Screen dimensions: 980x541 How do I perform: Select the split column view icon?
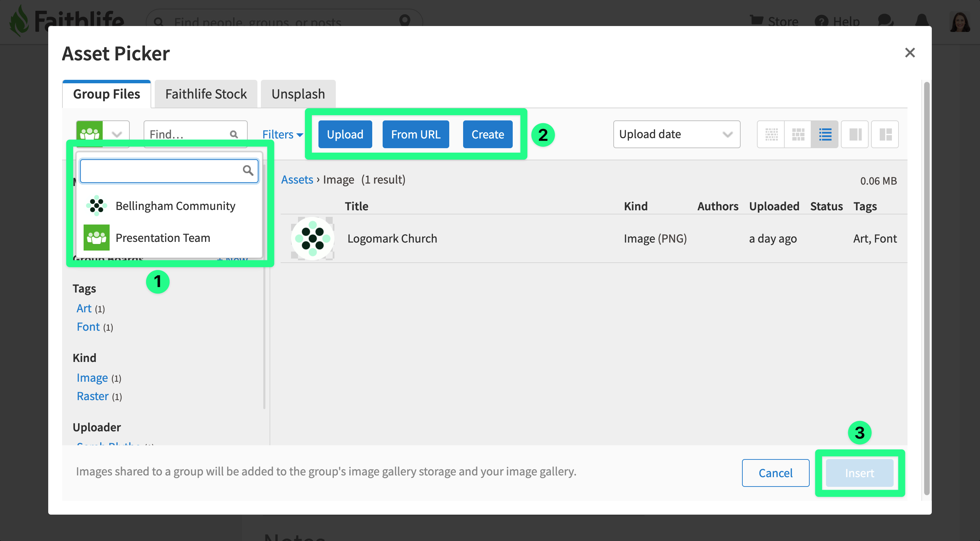click(x=855, y=134)
